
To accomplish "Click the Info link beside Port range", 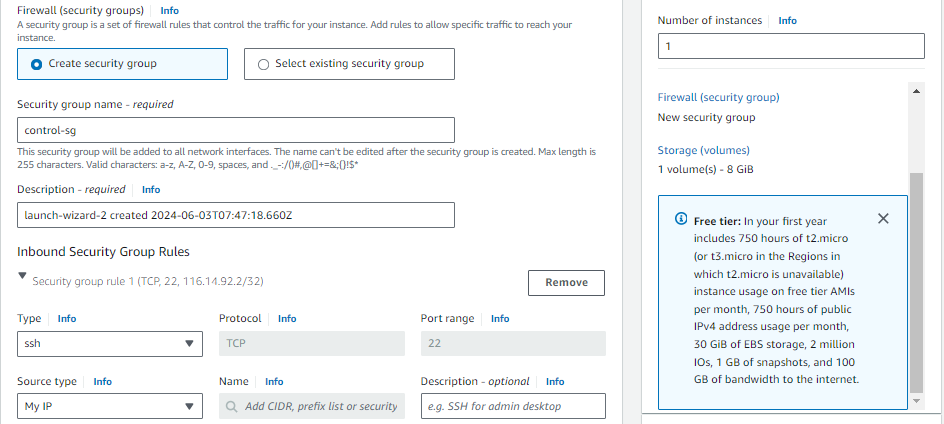I will (500, 318).
